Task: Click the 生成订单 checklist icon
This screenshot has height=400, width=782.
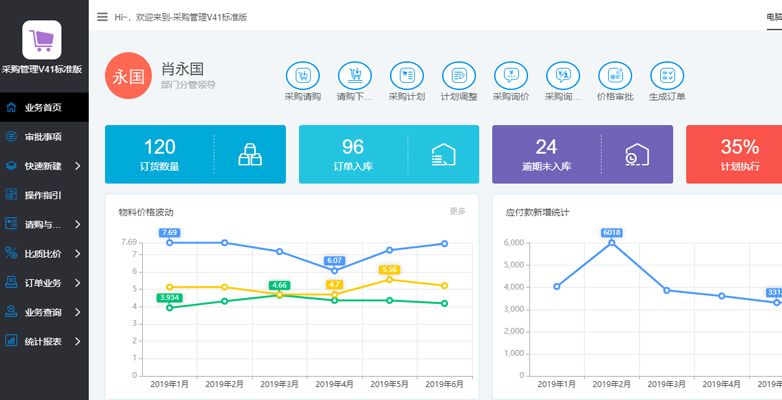Action: click(x=667, y=75)
